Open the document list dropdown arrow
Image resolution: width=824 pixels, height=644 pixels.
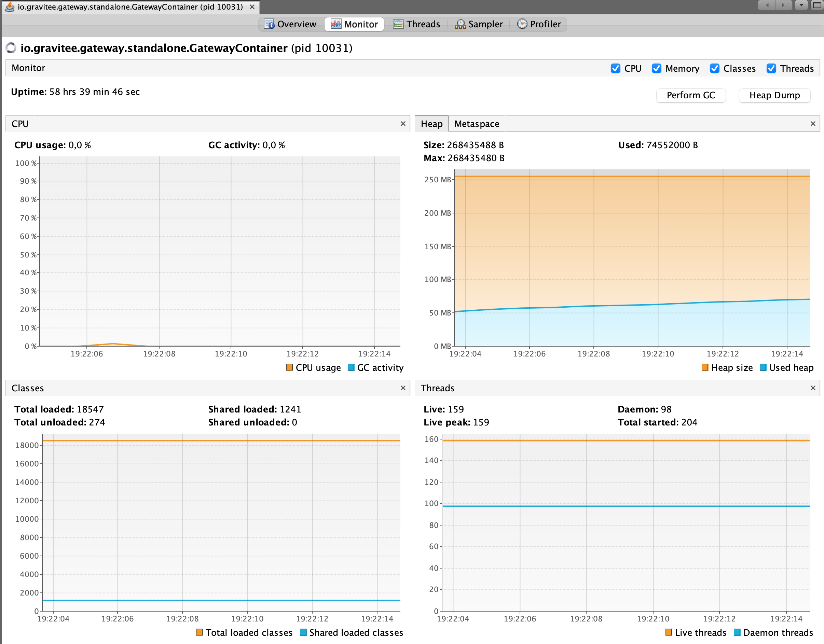tap(801, 5)
